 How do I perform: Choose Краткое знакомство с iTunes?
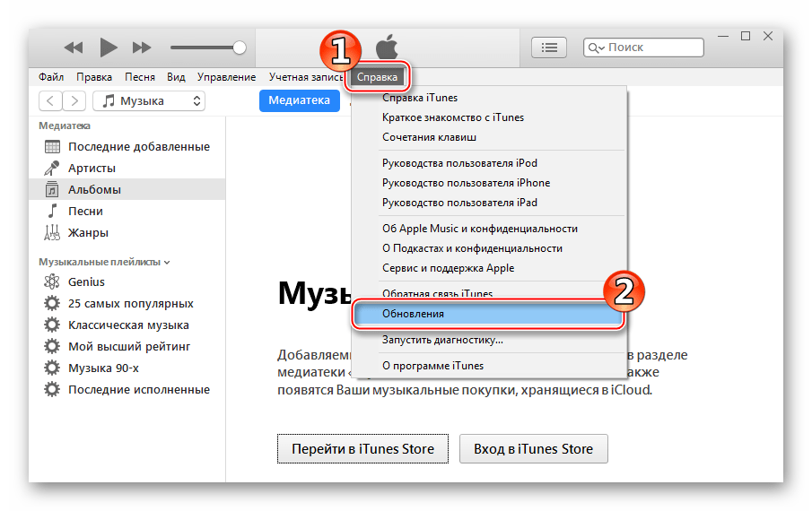coord(489,117)
